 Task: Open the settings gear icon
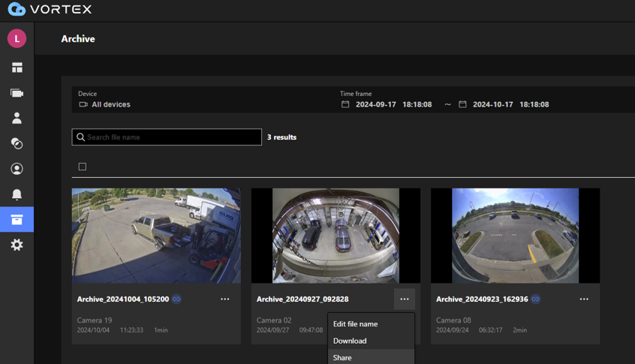tap(17, 245)
